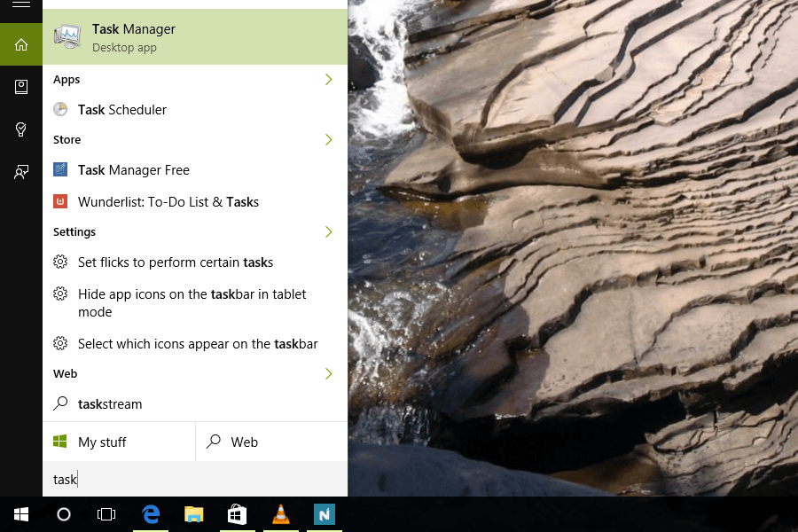Screen dimensions: 798x532
Task: Open Select which icons appear on taskbar
Action: [195, 343]
